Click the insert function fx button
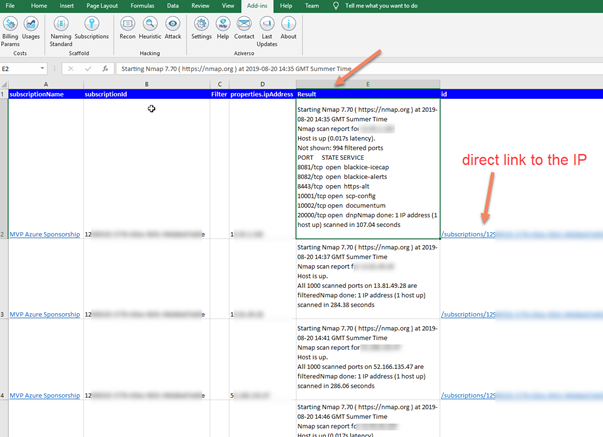603x437 pixels. click(x=105, y=68)
